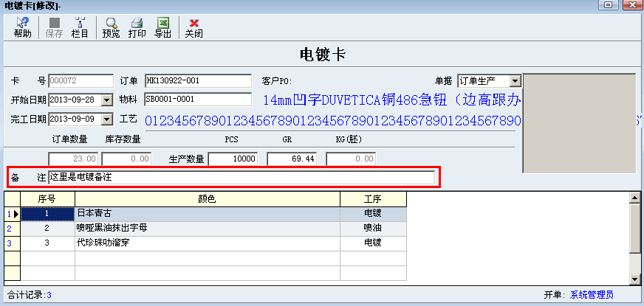Select row header number 3
This screenshot has height=306, width=644.
pyautogui.click(x=13, y=243)
